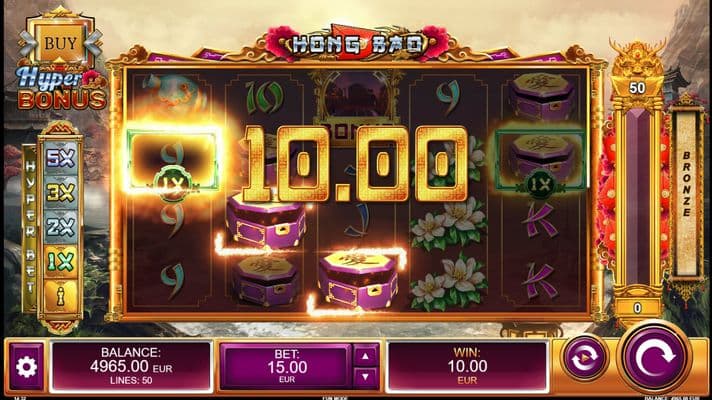Select the 5X Hyper Bet multiplier

60,157
